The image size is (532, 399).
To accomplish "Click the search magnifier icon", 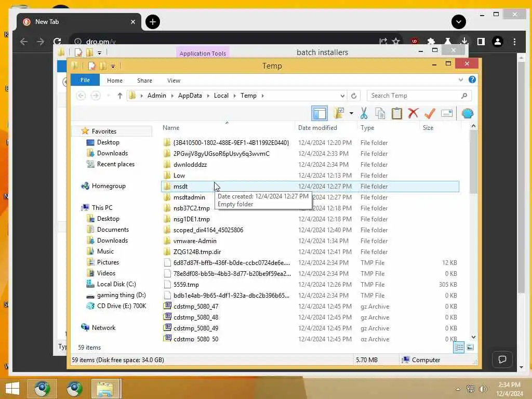I will 464,96.
